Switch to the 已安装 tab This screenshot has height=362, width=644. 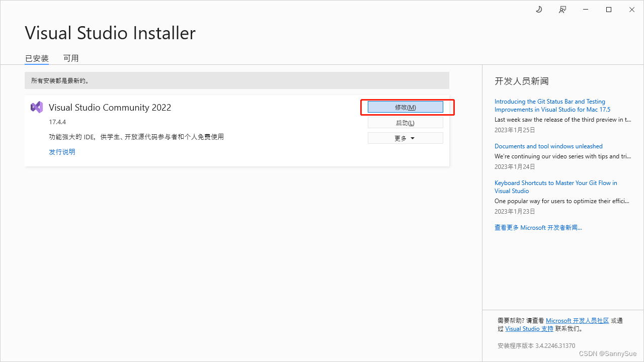coord(37,58)
